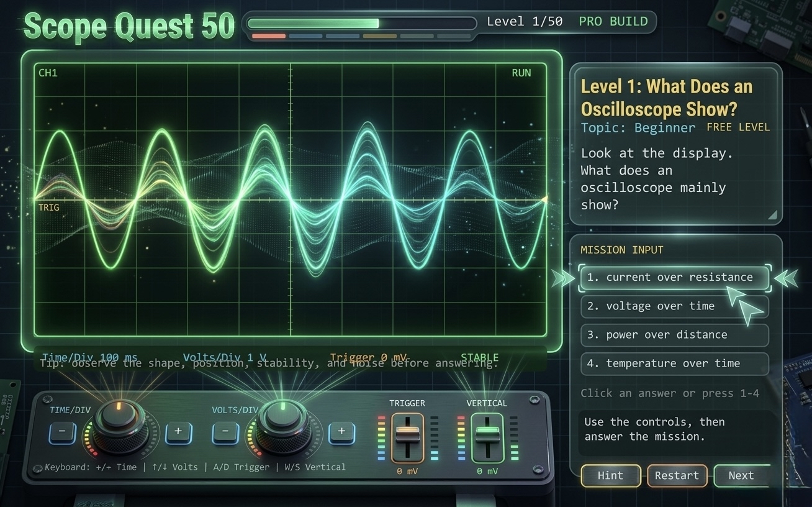Decrease Time/Div with minus button
The height and width of the screenshot is (507, 812).
(63, 432)
